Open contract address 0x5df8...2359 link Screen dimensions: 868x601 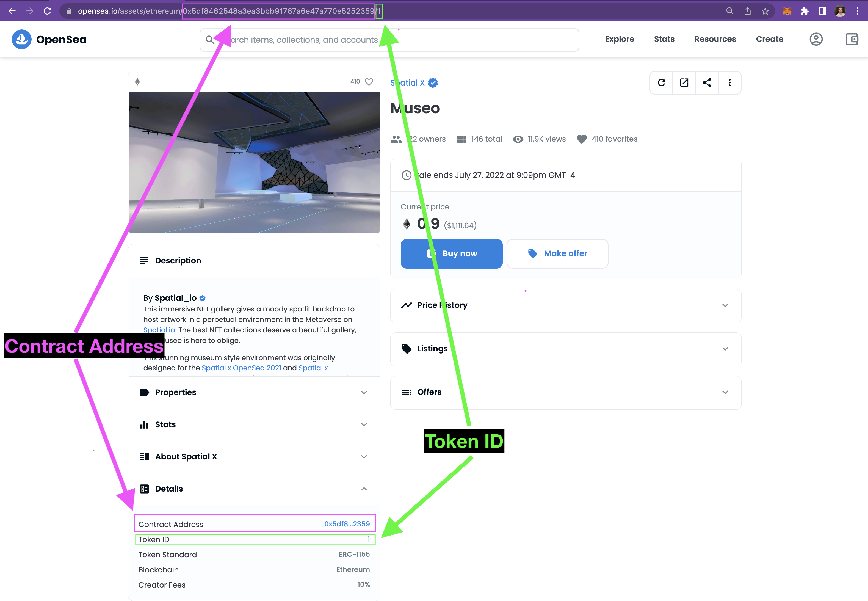point(347,524)
